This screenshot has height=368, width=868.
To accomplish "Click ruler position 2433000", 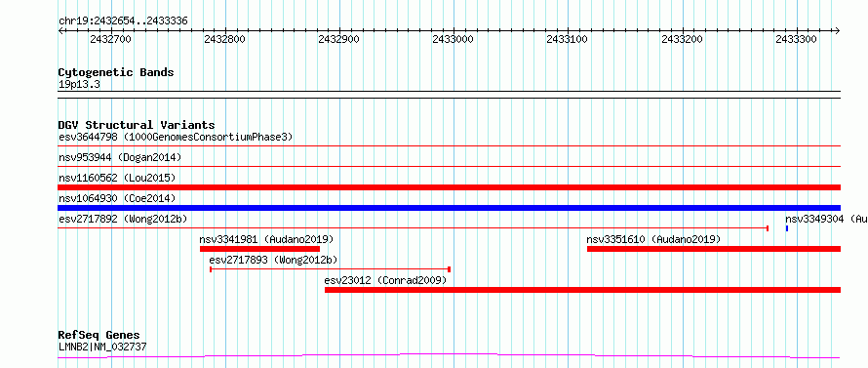I will pos(453,39).
